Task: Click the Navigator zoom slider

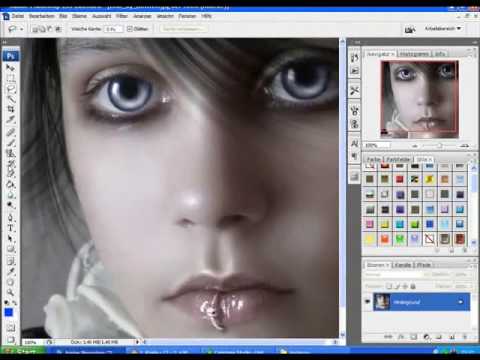Action: (440, 146)
